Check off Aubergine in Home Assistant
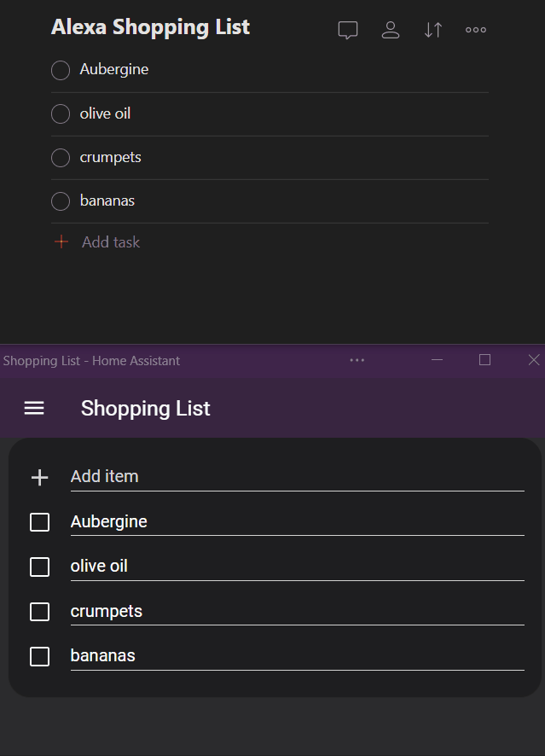Viewport: 545px width, 756px height. (39, 521)
